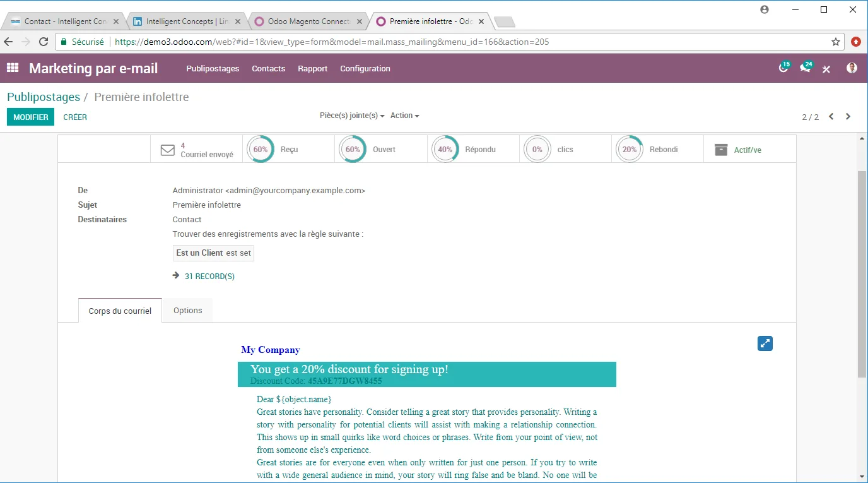Open the user avatar menu

click(x=852, y=68)
